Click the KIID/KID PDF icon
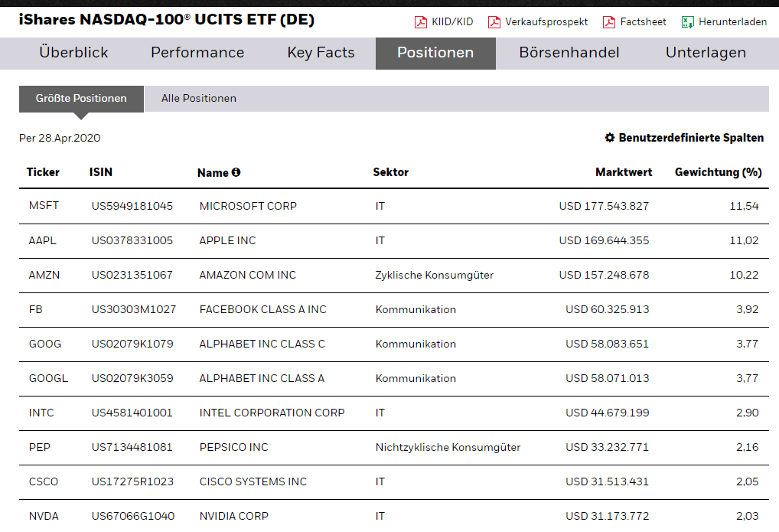Image resolution: width=779 pixels, height=532 pixels. 420,22
